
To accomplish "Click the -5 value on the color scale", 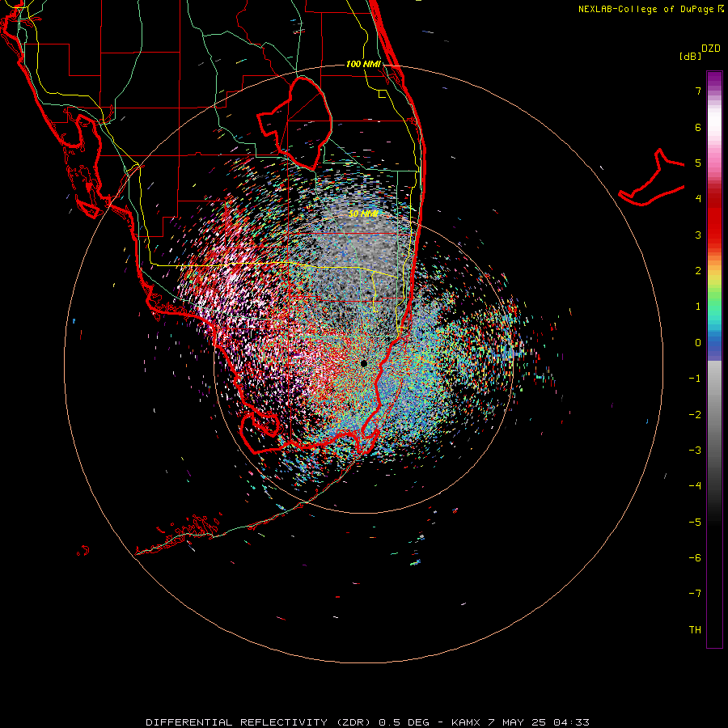I will [695, 523].
